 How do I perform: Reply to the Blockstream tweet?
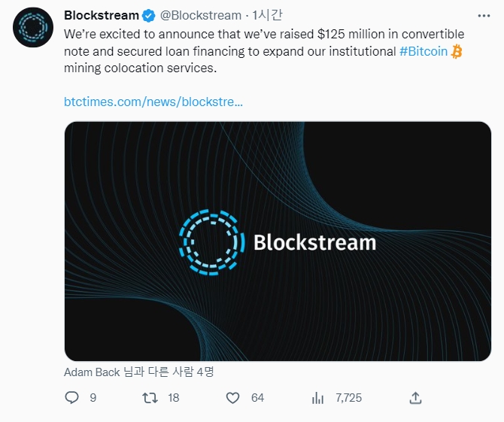pos(71,397)
